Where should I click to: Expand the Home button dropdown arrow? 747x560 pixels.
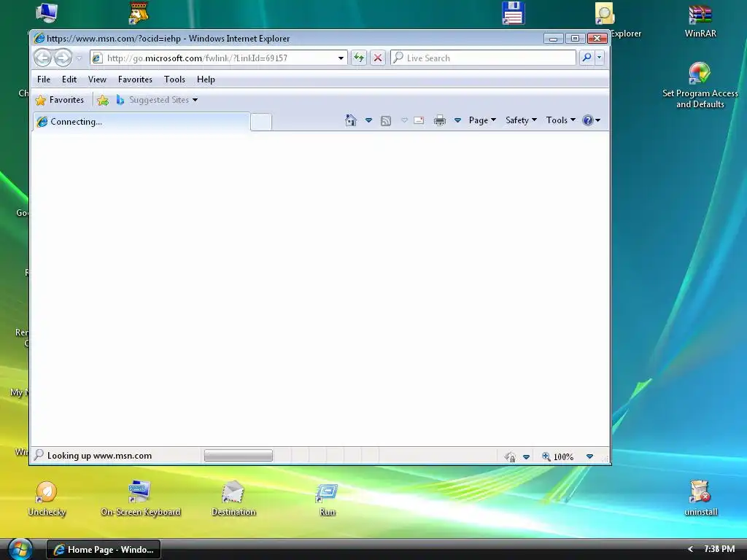[x=368, y=120]
